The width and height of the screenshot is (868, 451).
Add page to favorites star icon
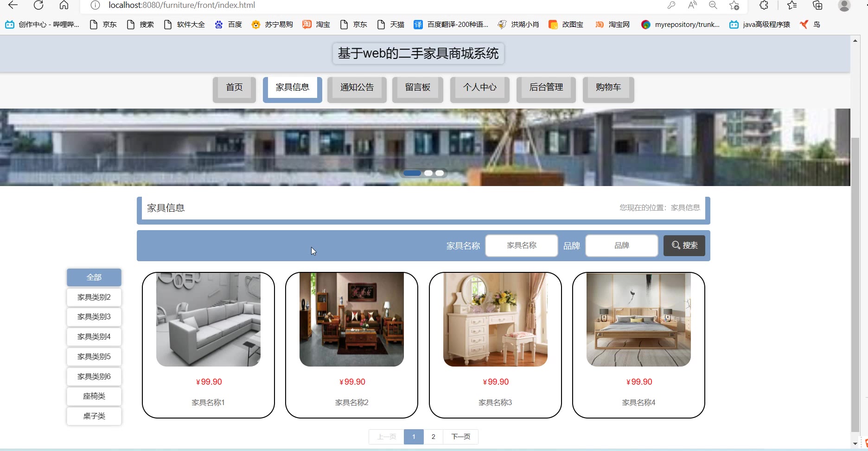tap(734, 5)
